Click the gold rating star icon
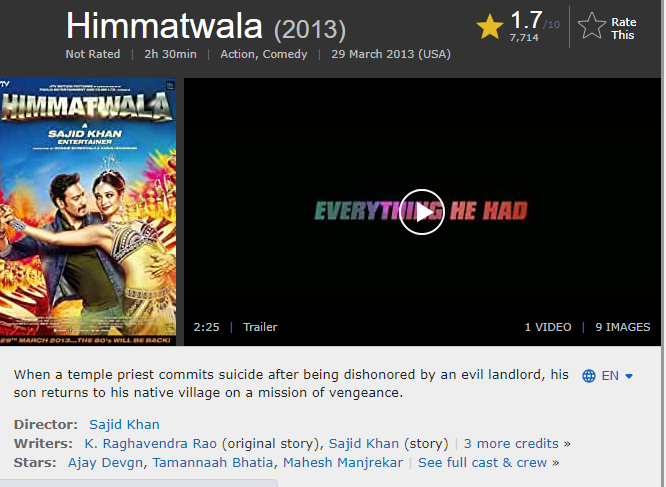 click(490, 26)
